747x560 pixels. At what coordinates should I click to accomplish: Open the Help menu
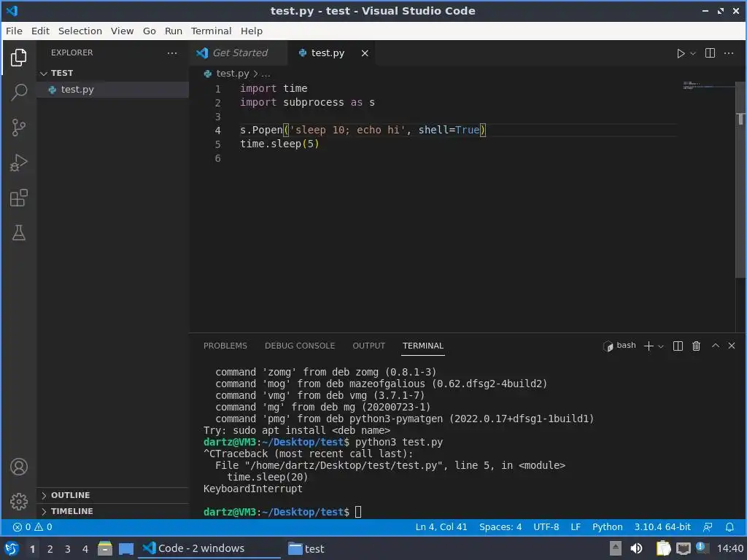[252, 31]
